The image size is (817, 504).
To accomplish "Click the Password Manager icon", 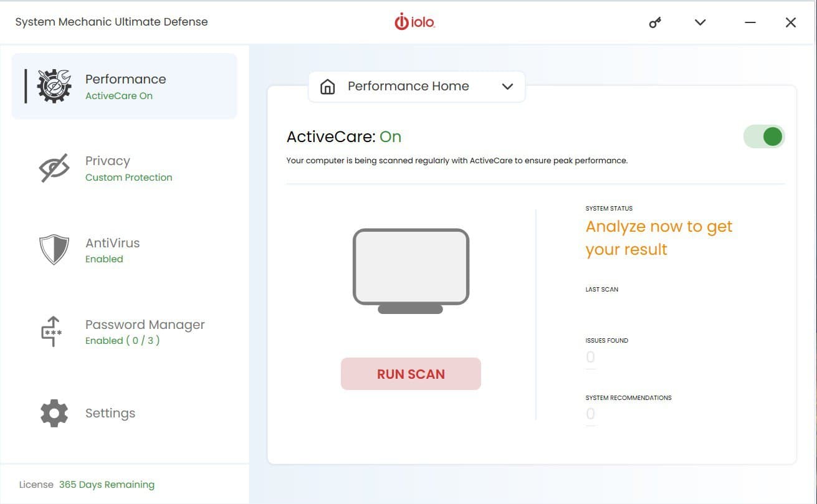I will [52, 331].
